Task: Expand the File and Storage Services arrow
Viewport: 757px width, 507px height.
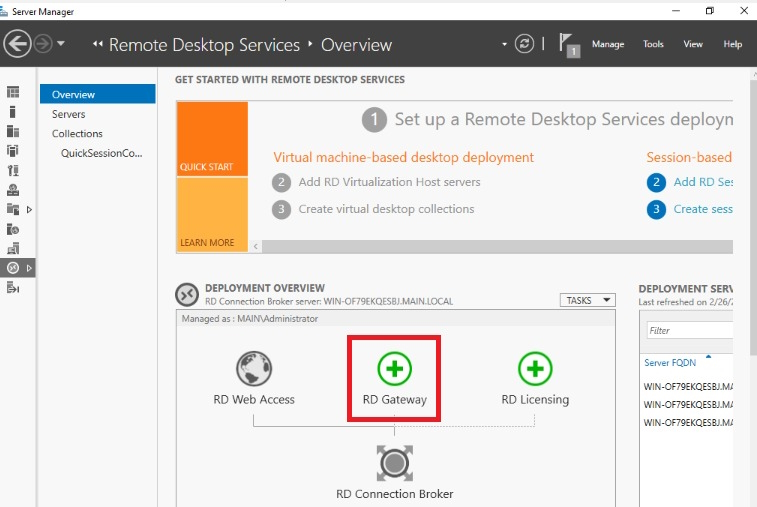Action: [29, 209]
